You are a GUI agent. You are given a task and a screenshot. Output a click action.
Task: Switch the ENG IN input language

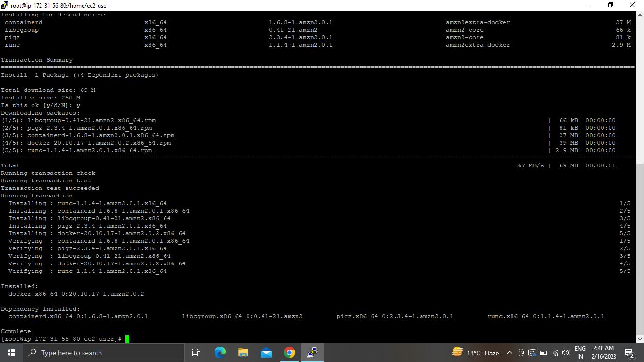(x=580, y=353)
